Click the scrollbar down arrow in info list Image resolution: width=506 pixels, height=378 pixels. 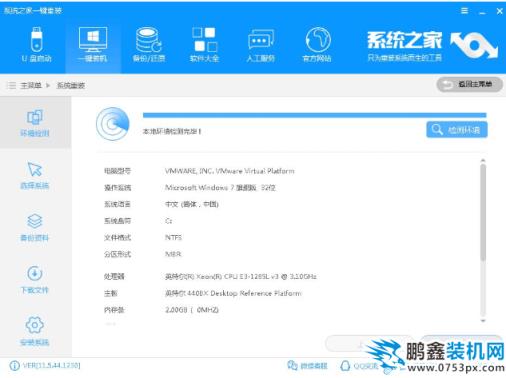[483, 321]
